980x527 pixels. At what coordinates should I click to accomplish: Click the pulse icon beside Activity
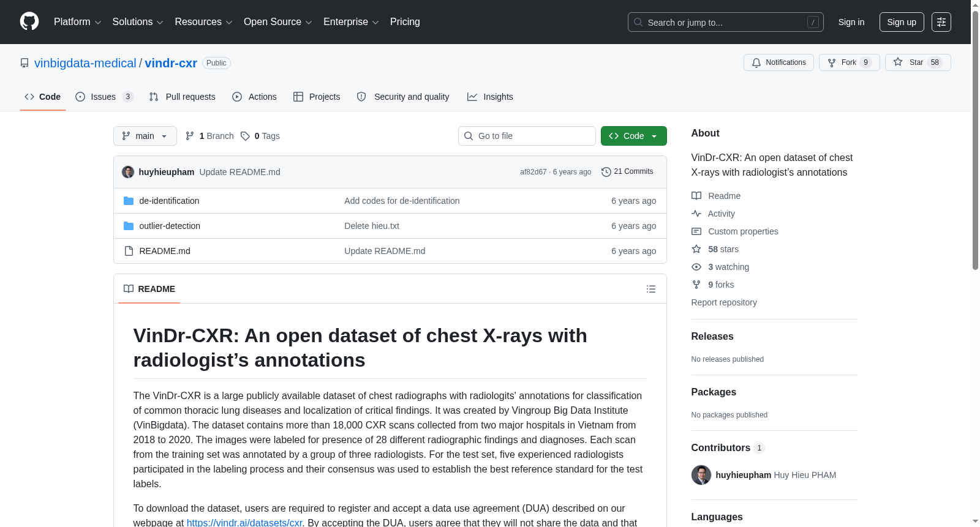tap(696, 214)
